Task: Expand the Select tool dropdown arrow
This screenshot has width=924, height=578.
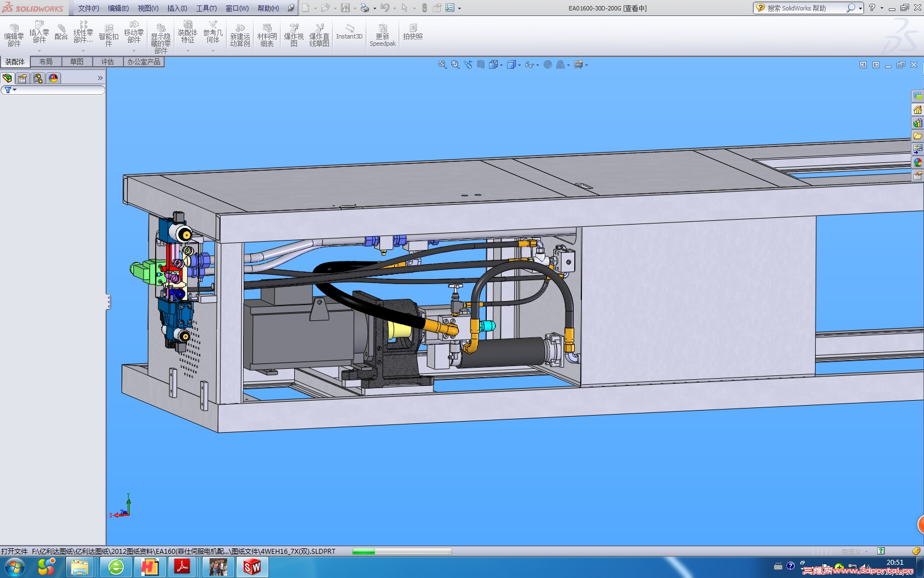Action: tap(414, 8)
